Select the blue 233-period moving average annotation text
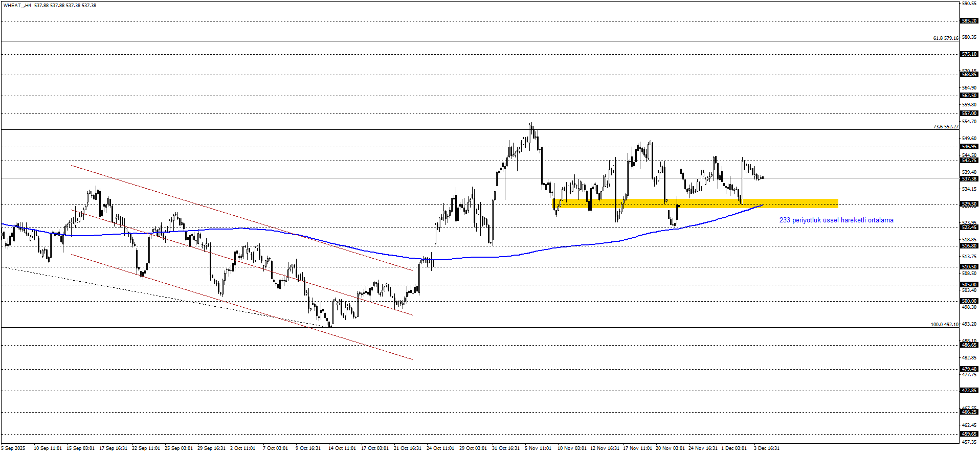980x454 pixels. coord(836,220)
